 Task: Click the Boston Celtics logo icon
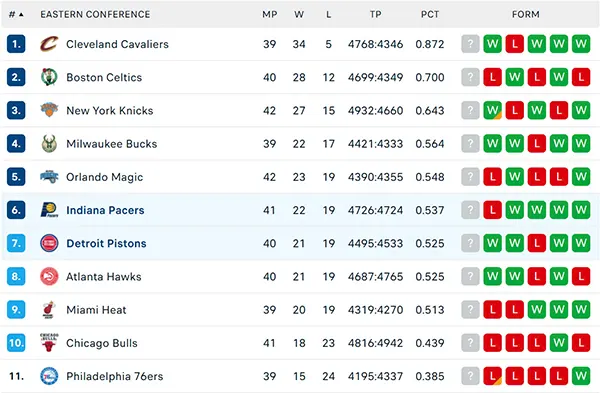pos(49,77)
